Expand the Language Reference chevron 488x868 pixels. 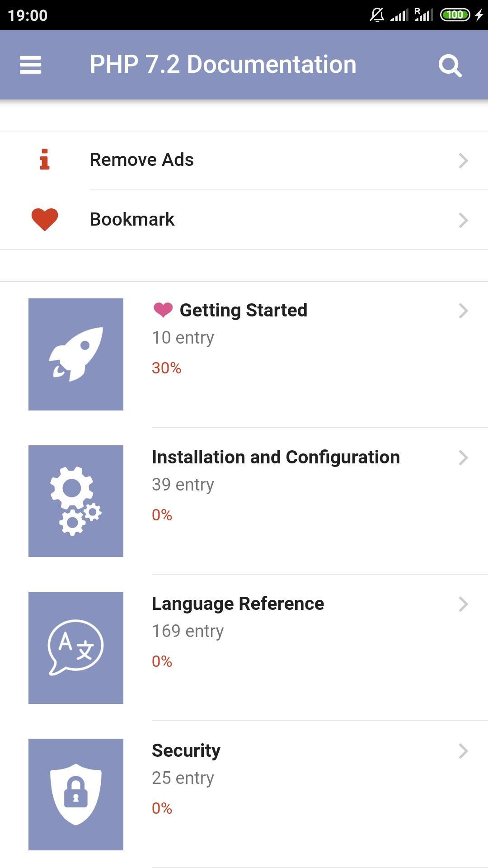(x=463, y=604)
